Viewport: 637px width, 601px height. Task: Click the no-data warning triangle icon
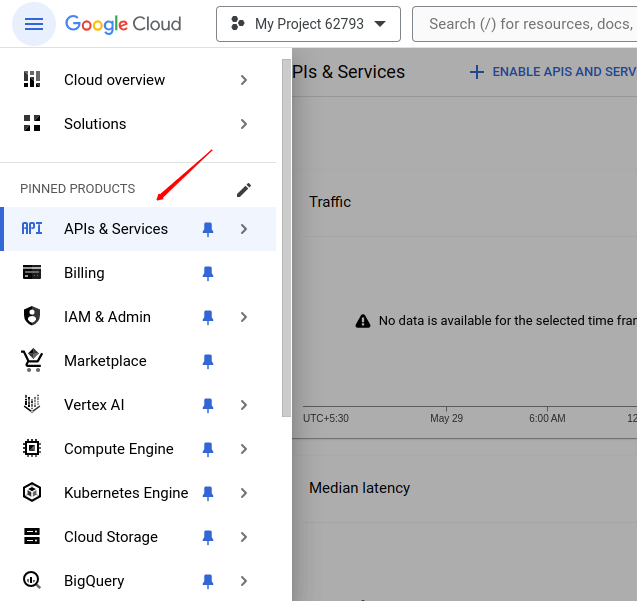tap(363, 321)
